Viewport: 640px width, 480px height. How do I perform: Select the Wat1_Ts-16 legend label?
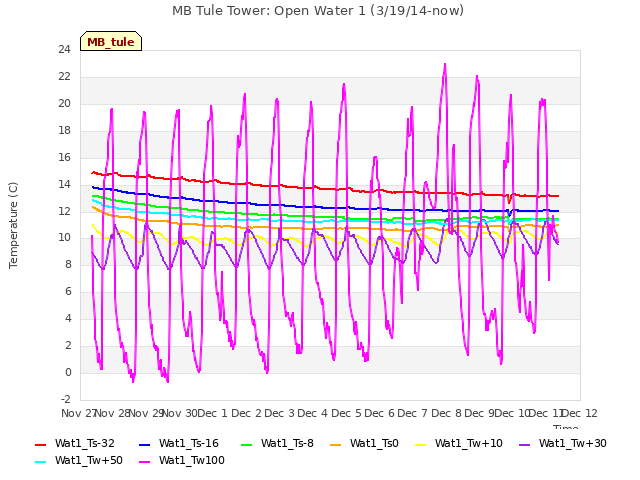pos(189,443)
